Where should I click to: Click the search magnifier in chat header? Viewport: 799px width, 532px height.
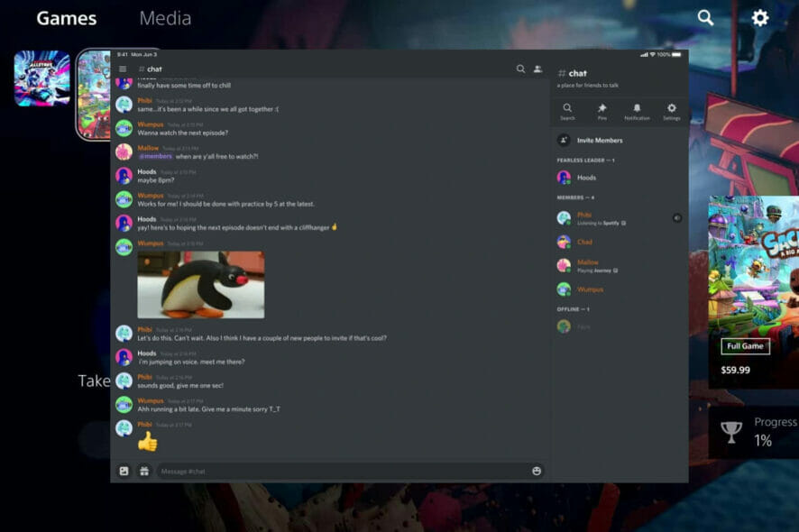coord(520,68)
